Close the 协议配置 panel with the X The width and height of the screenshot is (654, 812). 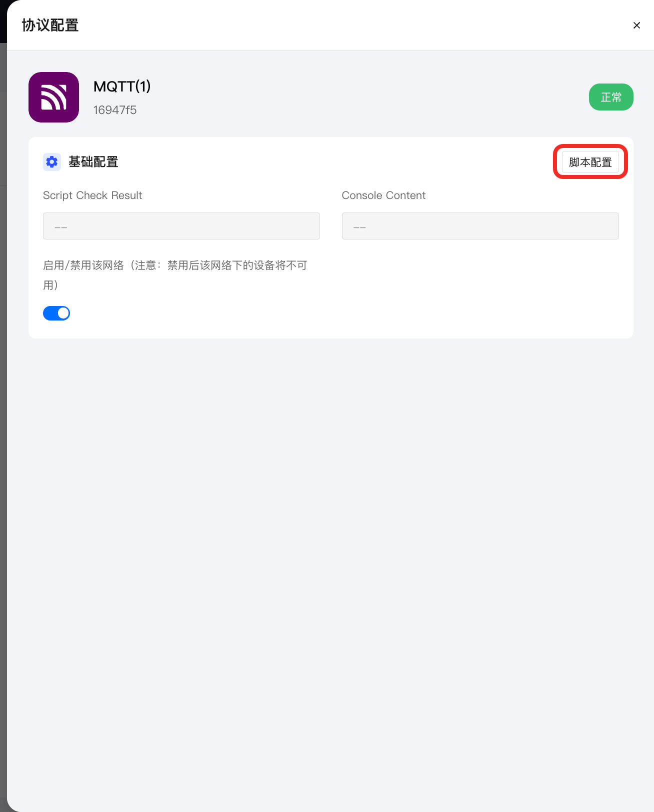636,25
